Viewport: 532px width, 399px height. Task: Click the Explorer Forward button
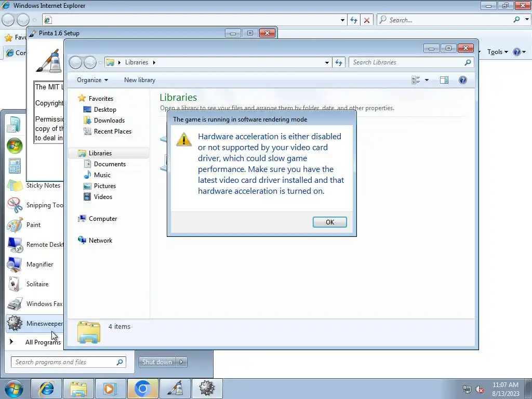coord(90,62)
